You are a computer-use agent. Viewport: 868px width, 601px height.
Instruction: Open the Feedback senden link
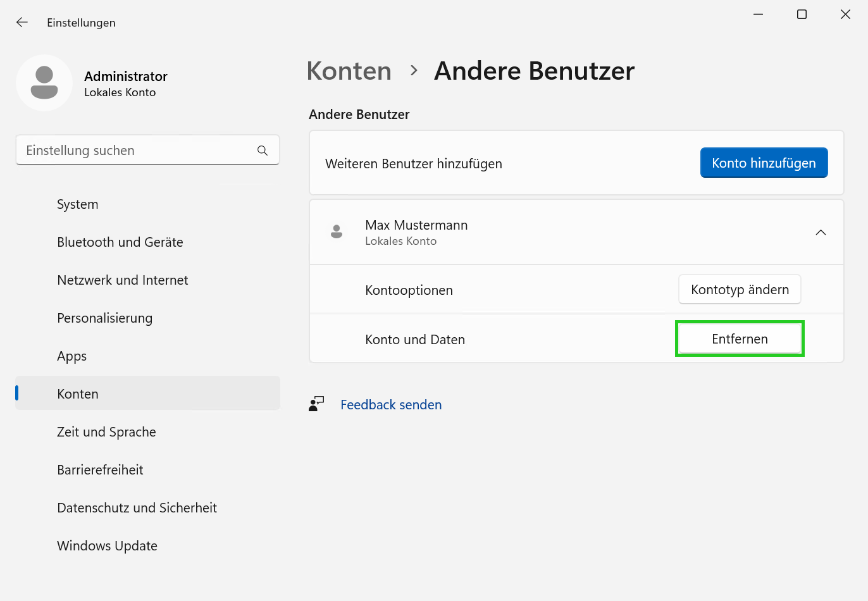click(x=391, y=405)
